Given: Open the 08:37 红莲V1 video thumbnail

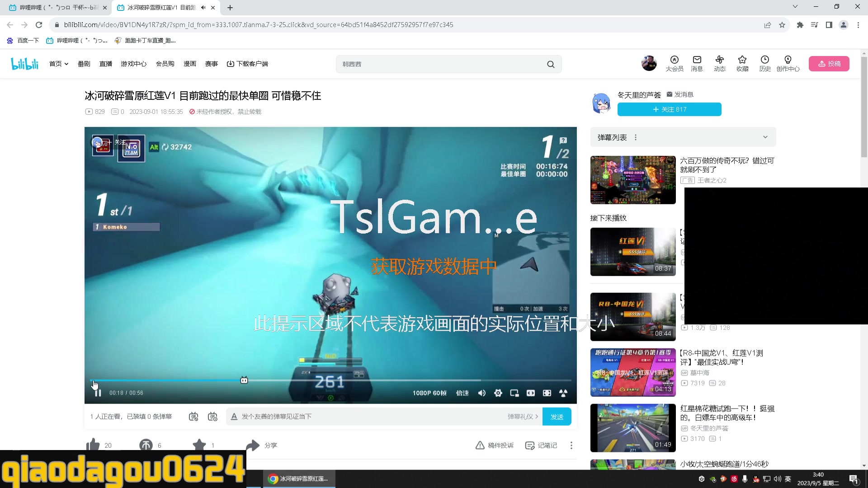Looking at the screenshot, I should click(x=633, y=252).
